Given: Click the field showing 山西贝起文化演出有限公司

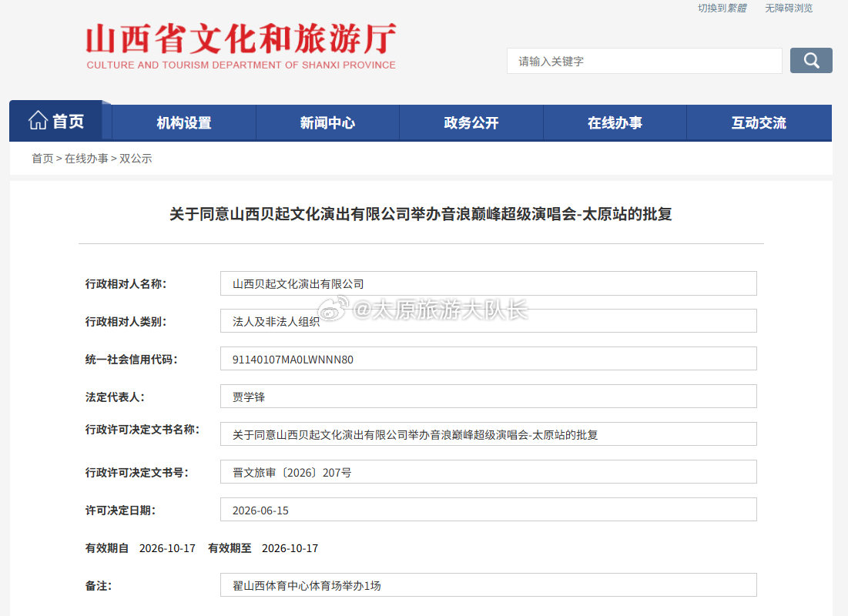Looking at the screenshot, I should pyautogui.click(x=488, y=283).
